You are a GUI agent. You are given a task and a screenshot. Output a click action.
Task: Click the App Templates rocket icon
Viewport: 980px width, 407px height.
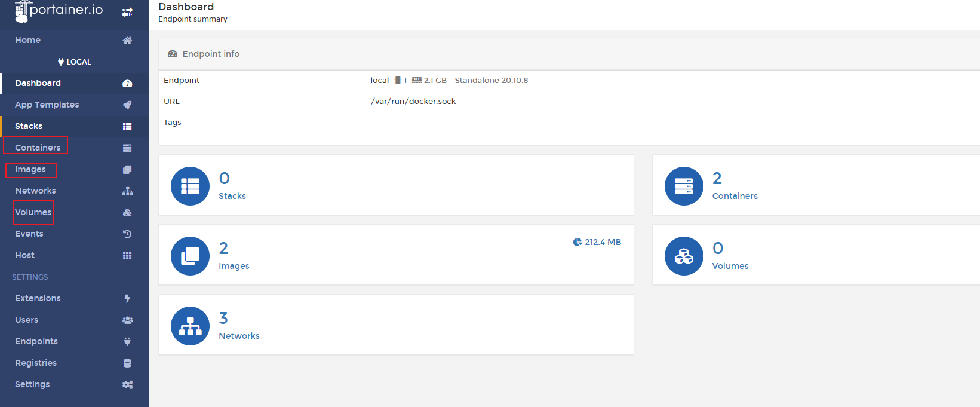(127, 105)
